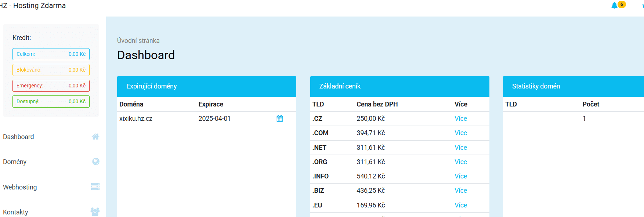Click the Dashboard home icon
644x217 pixels.
(95, 137)
